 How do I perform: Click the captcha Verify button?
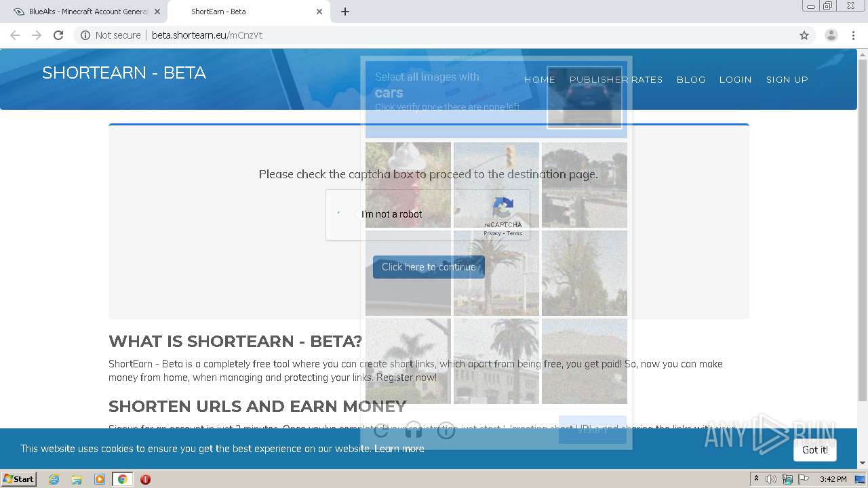tap(593, 430)
